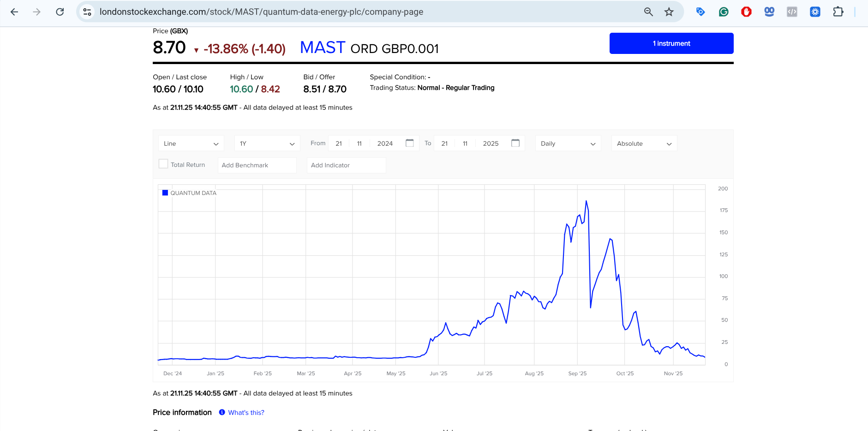Expand the Line chart type dropdown

[x=191, y=143]
